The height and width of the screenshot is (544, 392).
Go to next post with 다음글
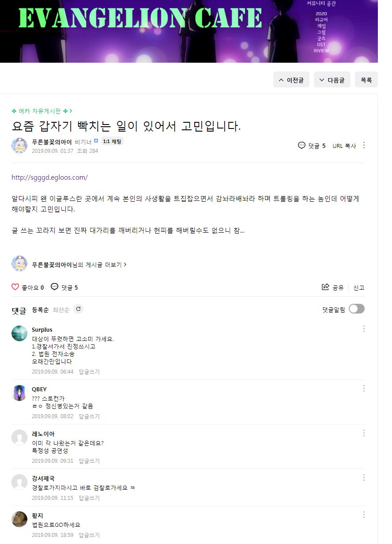332,80
